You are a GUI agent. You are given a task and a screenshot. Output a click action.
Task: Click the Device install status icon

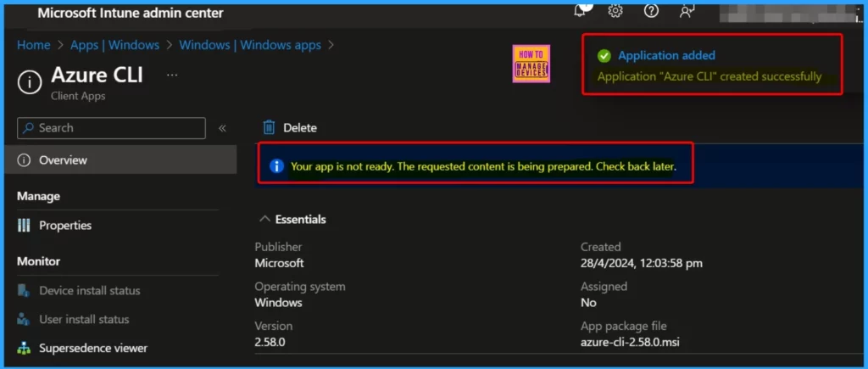tap(24, 290)
